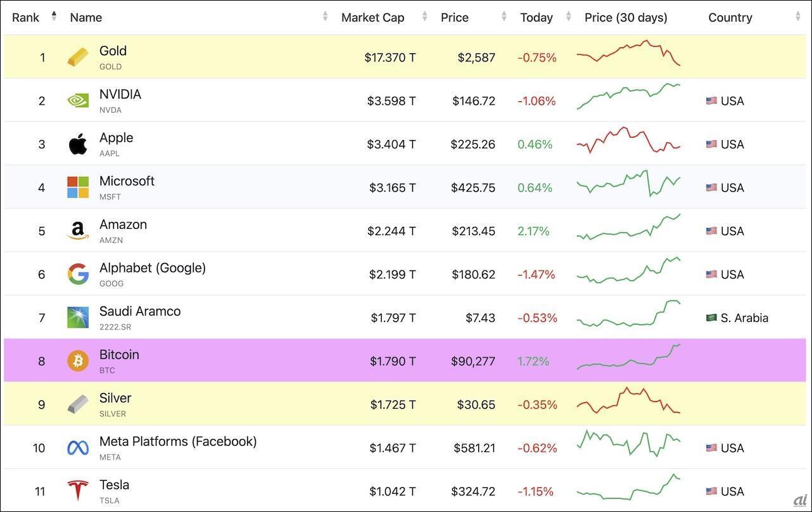Open the Microsoft company link
Image resolution: width=812 pixels, height=512 pixels.
pos(127,181)
